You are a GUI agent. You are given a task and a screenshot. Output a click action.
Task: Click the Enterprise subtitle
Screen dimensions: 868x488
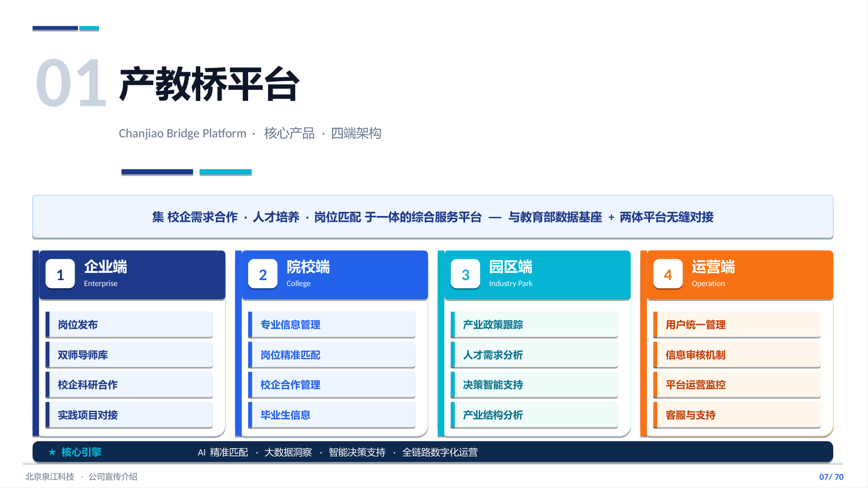coord(100,283)
